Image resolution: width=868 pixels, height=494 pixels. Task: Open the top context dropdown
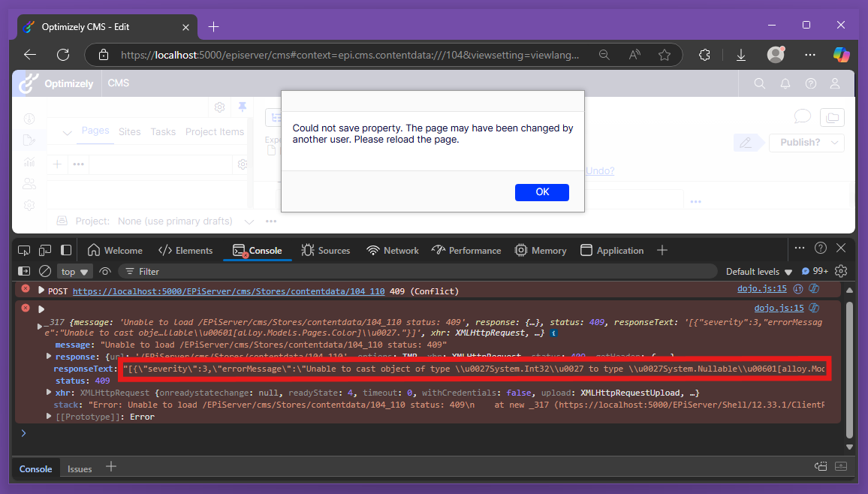74,272
